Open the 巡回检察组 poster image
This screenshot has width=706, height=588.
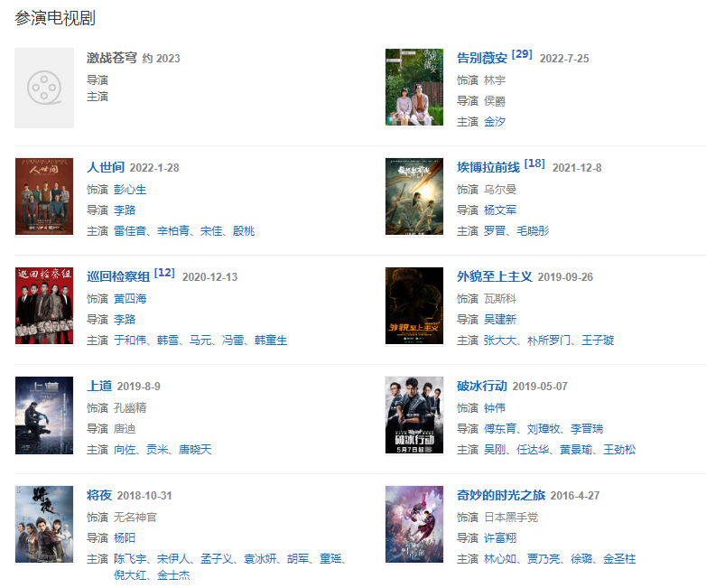tap(44, 306)
